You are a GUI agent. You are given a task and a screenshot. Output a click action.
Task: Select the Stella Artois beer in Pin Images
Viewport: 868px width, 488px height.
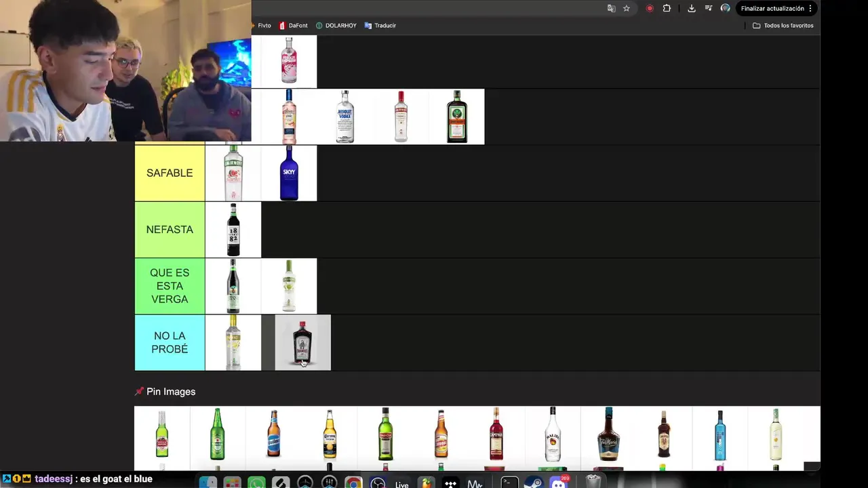coord(162,434)
